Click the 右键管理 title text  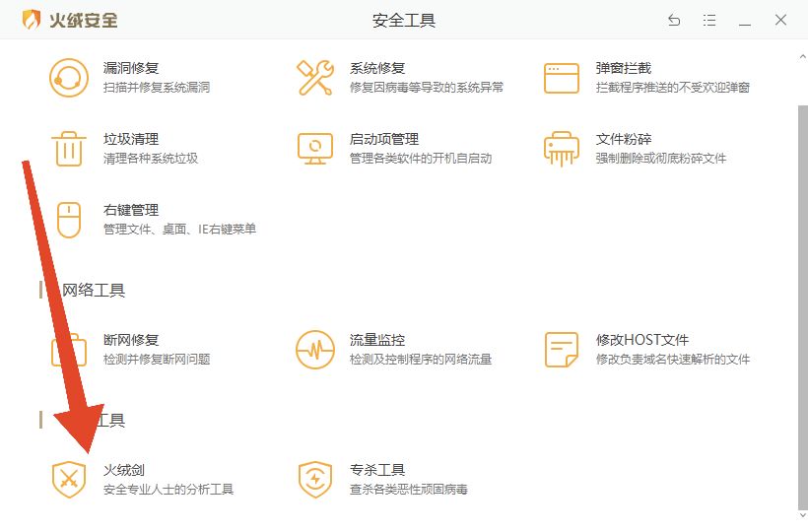pos(131,210)
